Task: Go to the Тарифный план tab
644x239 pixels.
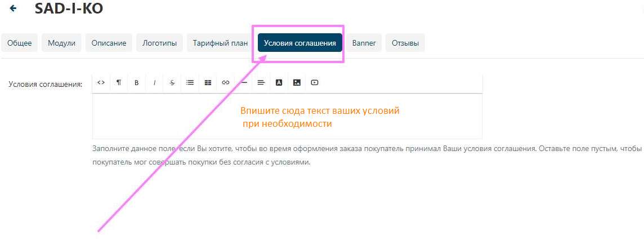Action: 220,43
